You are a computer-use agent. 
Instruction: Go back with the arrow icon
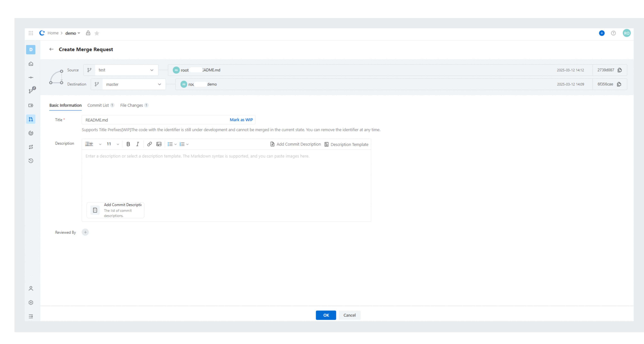point(51,49)
